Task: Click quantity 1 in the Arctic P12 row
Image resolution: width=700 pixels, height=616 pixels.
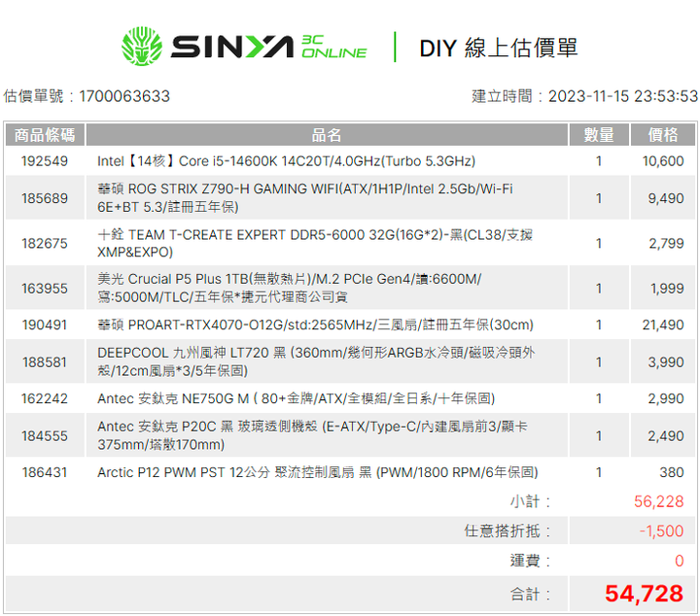Action: (599, 472)
